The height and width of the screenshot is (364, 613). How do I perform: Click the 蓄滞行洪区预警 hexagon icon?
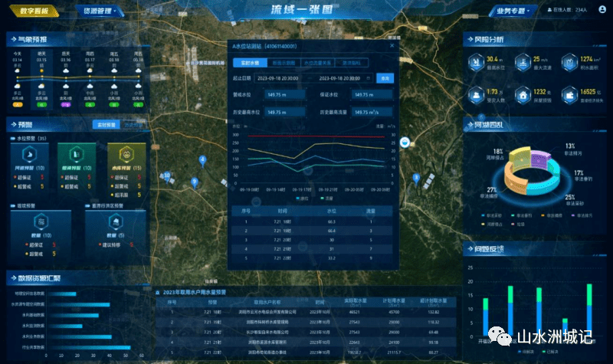(x=116, y=222)
